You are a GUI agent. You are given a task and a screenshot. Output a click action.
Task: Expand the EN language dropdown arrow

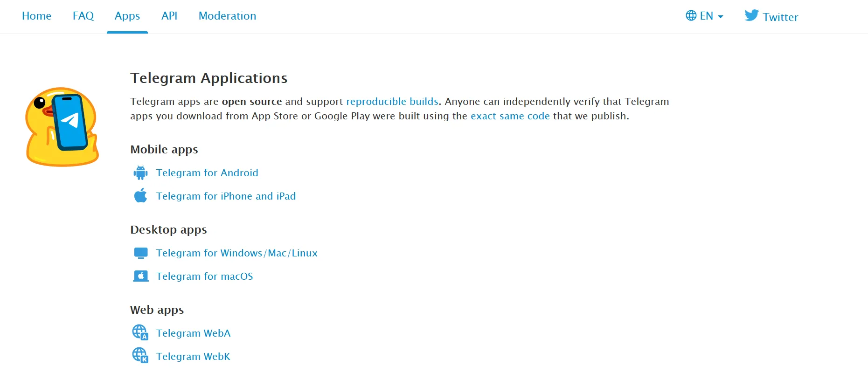(x=721, y=17)
